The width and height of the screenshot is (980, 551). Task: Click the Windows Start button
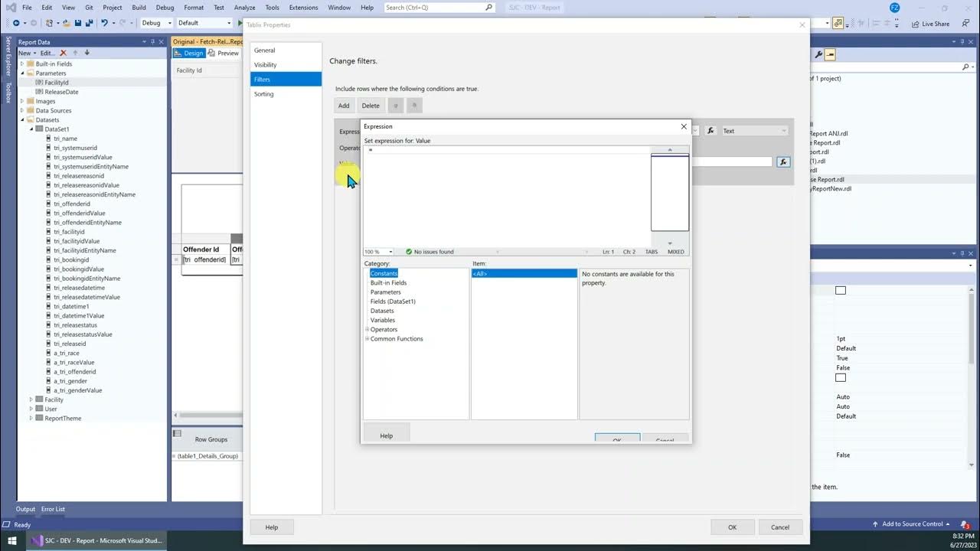coord(12,540)
